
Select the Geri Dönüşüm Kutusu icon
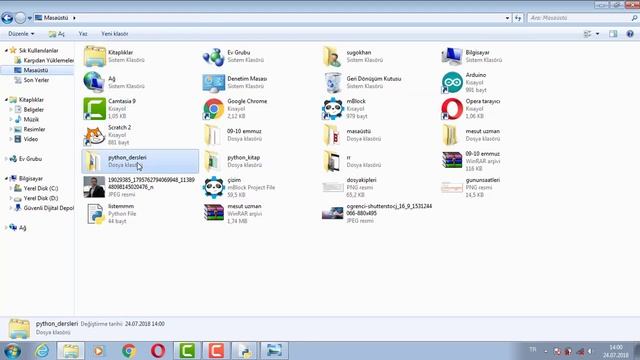333,82
